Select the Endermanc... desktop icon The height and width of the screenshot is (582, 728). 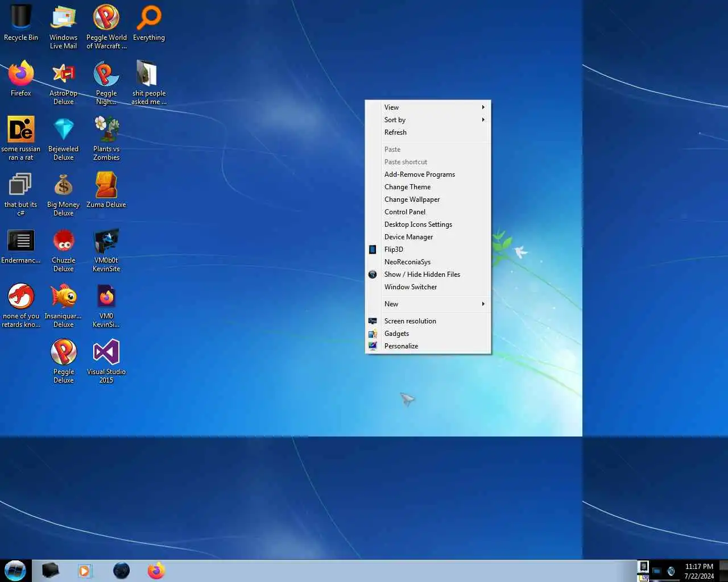pos(21,246)
